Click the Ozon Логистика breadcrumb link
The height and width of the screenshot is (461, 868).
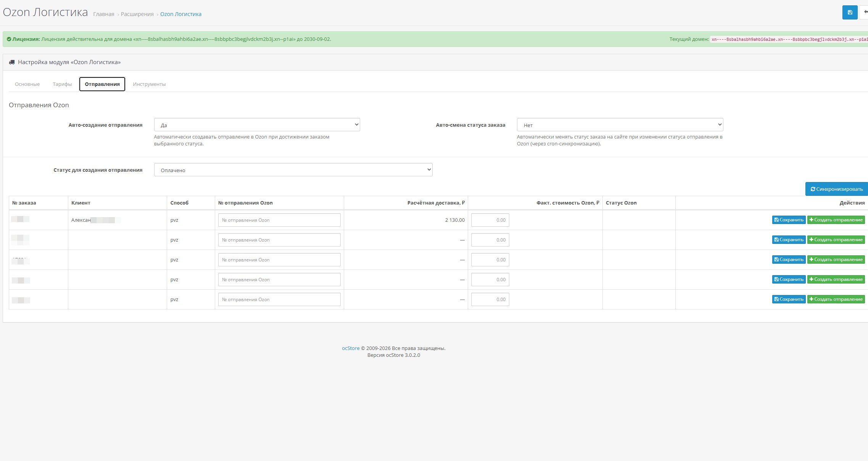(x=181, y=14)
